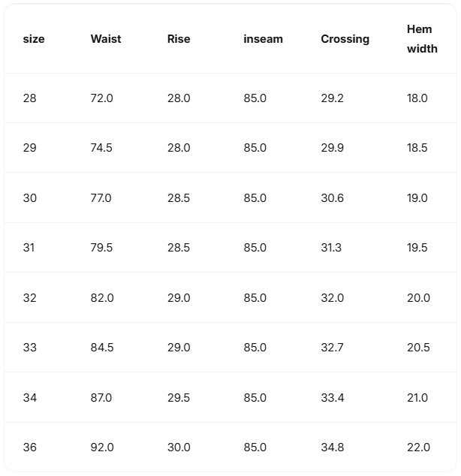
Task: Click the "Crossing" column header
Action: [345, 39]
